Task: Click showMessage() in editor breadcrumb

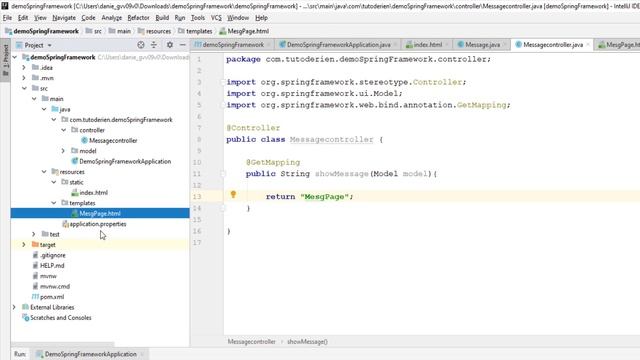Action: (307, 342)
